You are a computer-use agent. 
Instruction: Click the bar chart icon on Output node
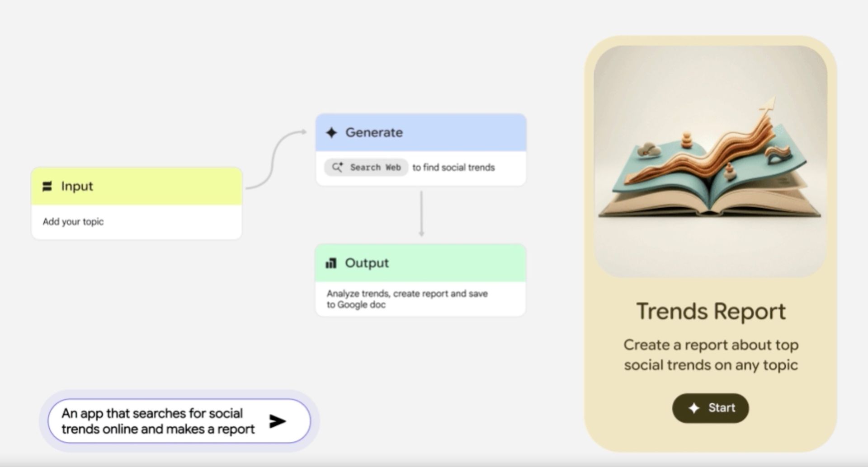coord(331,263)
